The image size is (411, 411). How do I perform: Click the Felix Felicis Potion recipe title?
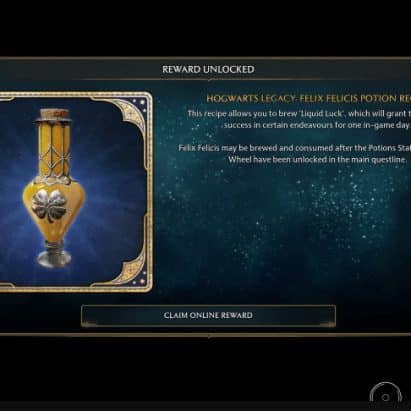[308, 98]
